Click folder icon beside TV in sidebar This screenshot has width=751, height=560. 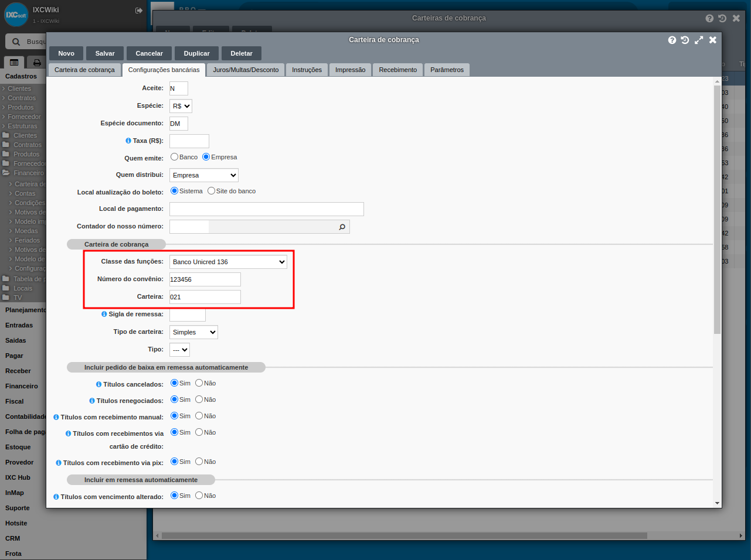tap(6, 298)
